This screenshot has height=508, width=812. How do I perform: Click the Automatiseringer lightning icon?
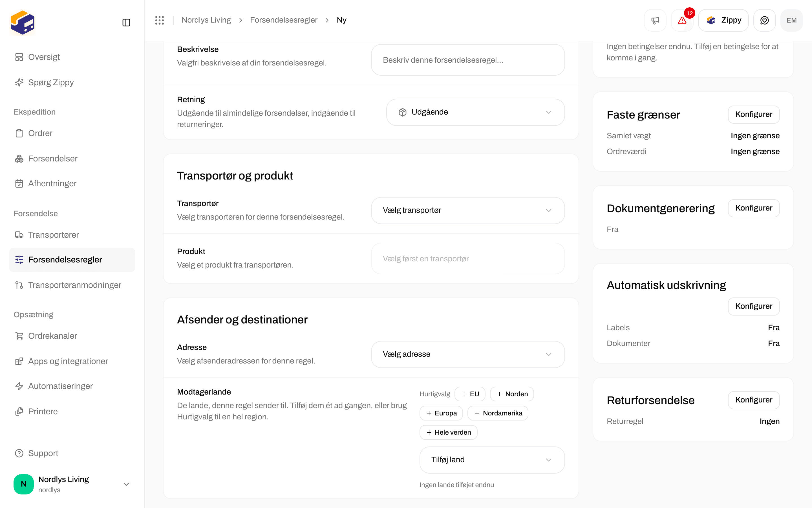click(x=19, y=386)
